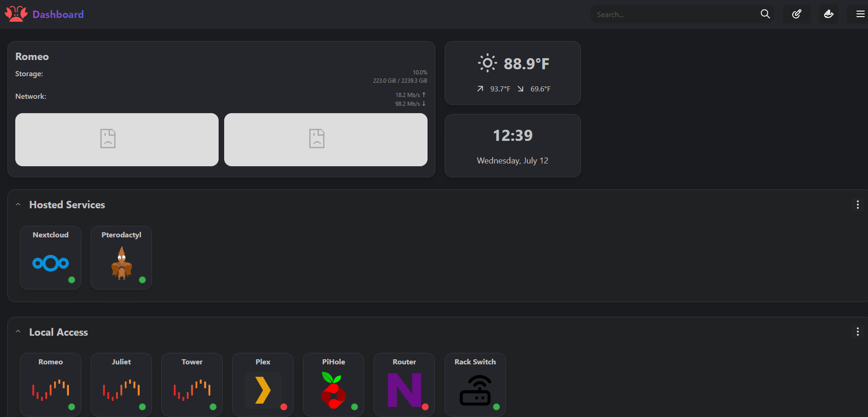Open the Router tile's purple N icon

click(404, 390)
